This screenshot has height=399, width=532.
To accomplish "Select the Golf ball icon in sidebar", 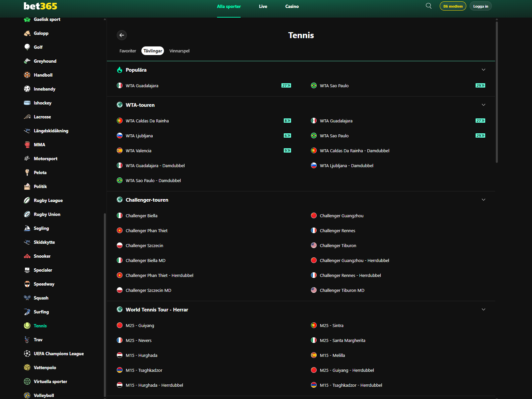I will pyautogui.click(x=27, y=47).
